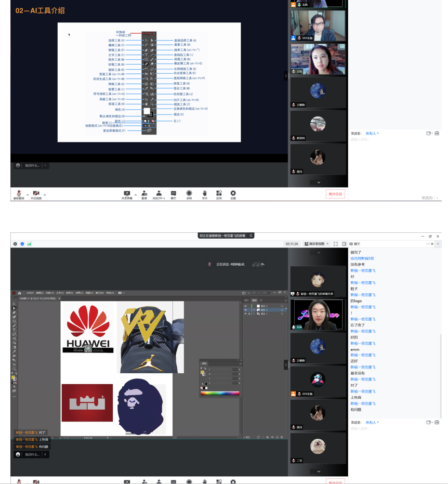Click the color spectrum bar in shared Color panel
448x484 pixels.
220,394
